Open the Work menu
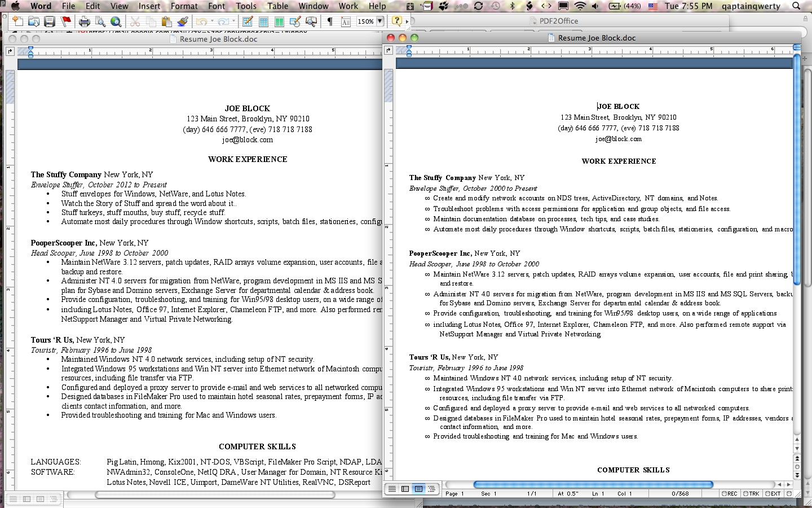This screenshot has height=508, width=812. pyautogui.click(x=348, y=6)
